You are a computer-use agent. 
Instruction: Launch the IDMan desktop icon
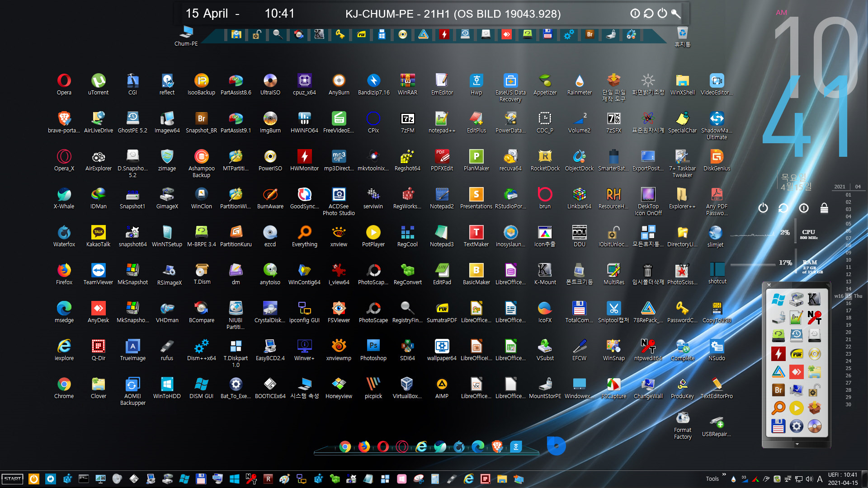click(98, 198)
